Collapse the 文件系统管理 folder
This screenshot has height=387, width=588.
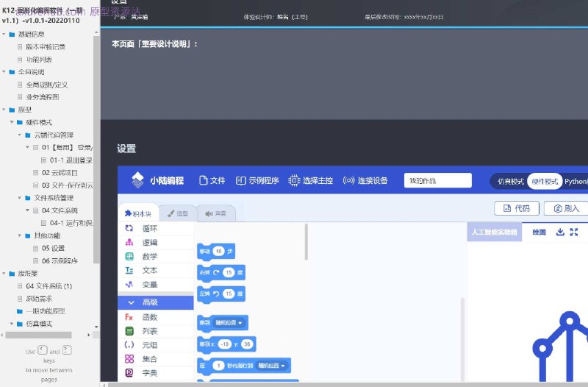point(20,197)
